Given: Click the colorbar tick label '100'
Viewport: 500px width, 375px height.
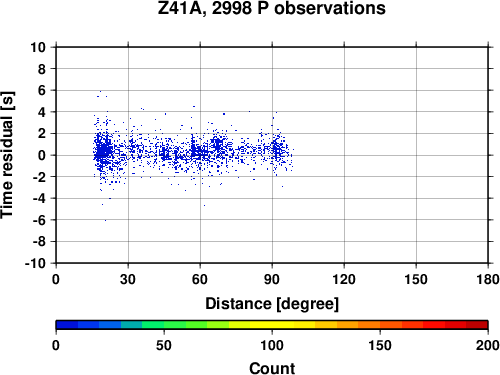Looking at the screenshot, I should click(x=272, y=345).
